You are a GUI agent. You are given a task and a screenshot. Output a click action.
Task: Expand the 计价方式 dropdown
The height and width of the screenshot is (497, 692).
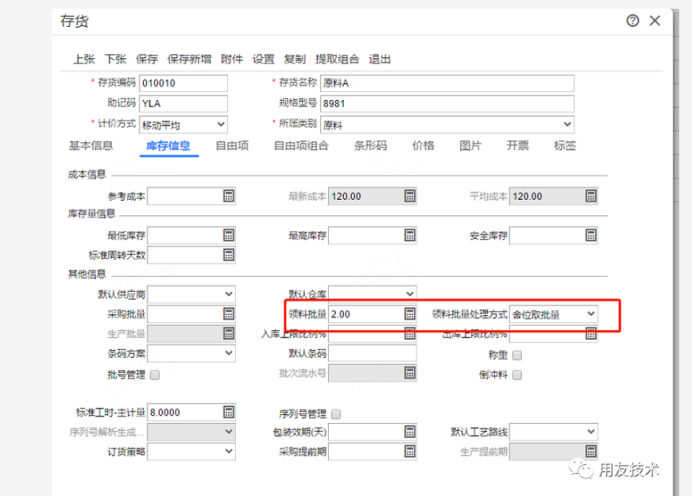pos(220,125)
